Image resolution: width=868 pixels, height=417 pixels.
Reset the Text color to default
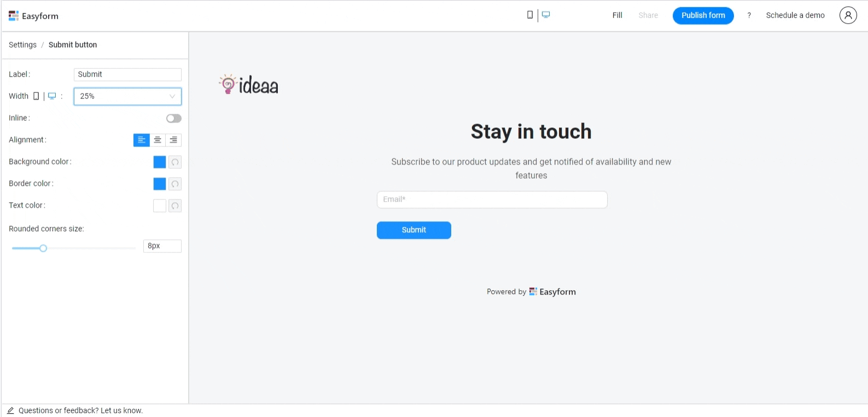coord(175,206)
